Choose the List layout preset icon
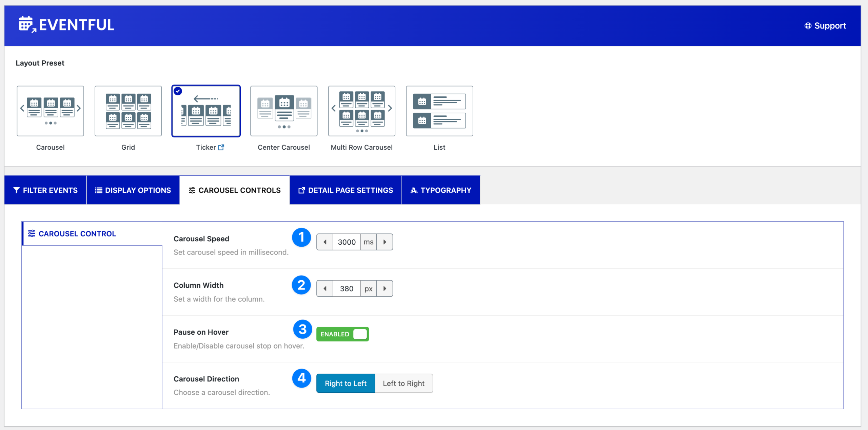The width and height of the screenshot is (868, 430). 439,111
